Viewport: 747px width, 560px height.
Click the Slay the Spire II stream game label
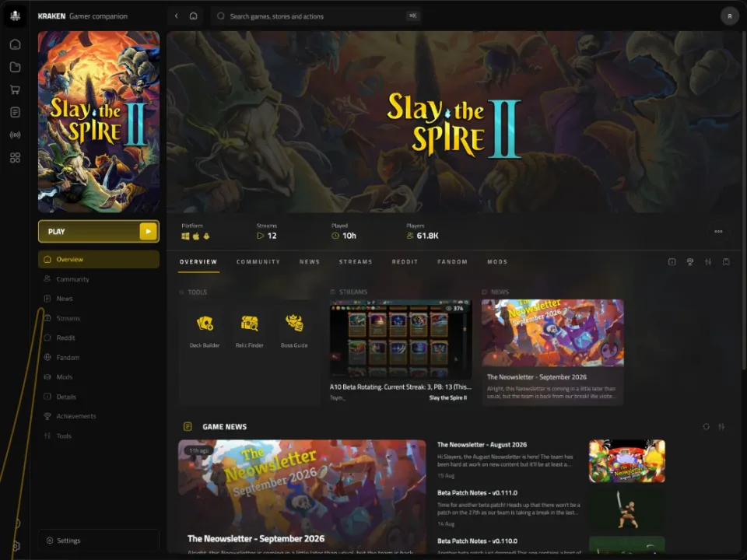[448, 397]
